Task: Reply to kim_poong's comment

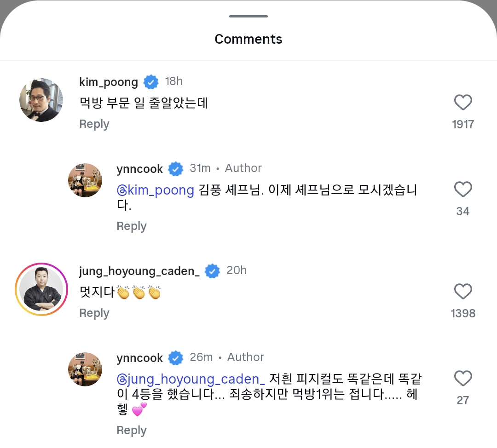Action: click(94, 124)
